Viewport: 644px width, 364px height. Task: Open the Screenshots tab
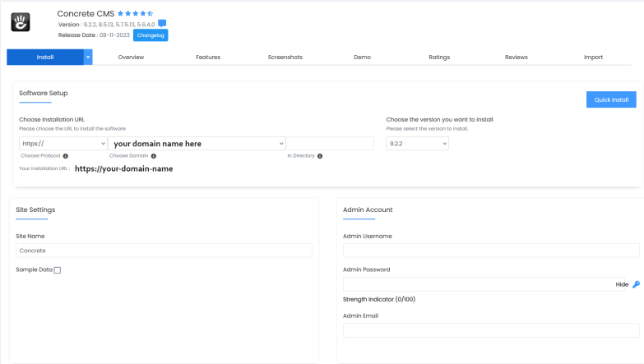click(x=285, y=58)
